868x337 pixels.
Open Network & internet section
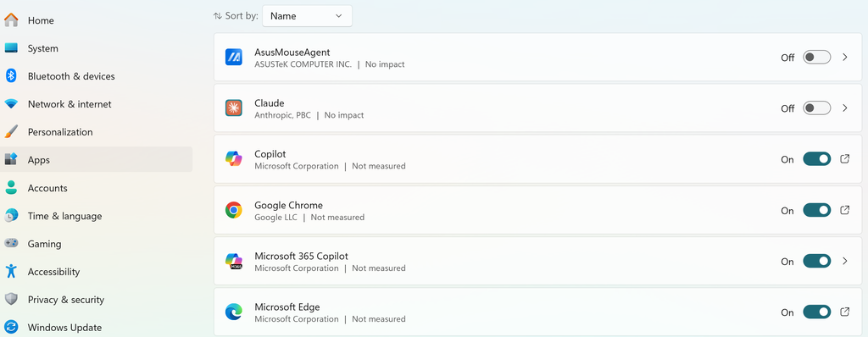click(x=97, y=104)
